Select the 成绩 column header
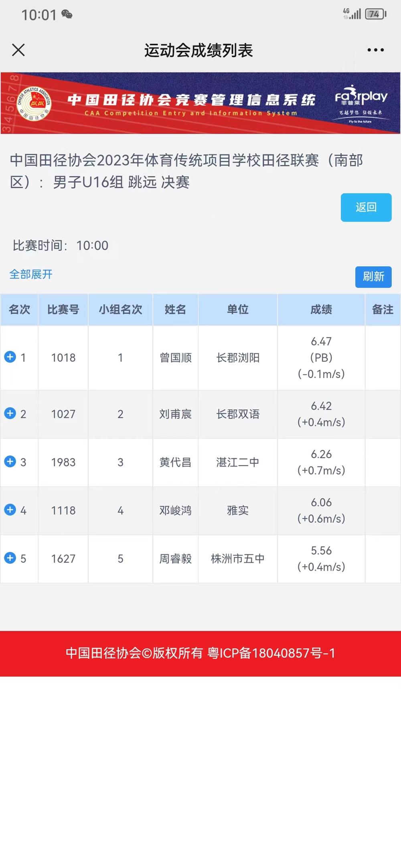Screen dimensions: 401x868 coord(321,309)
